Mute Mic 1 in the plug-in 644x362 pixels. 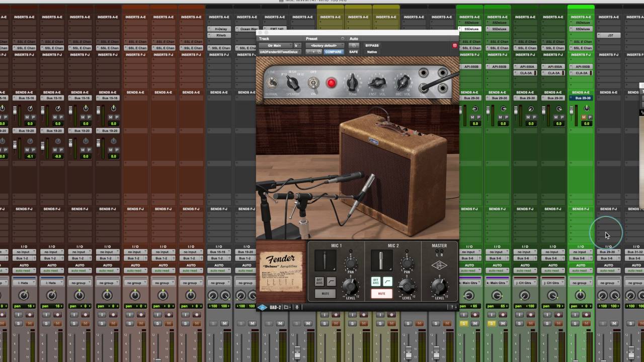(x=325, y=294)
